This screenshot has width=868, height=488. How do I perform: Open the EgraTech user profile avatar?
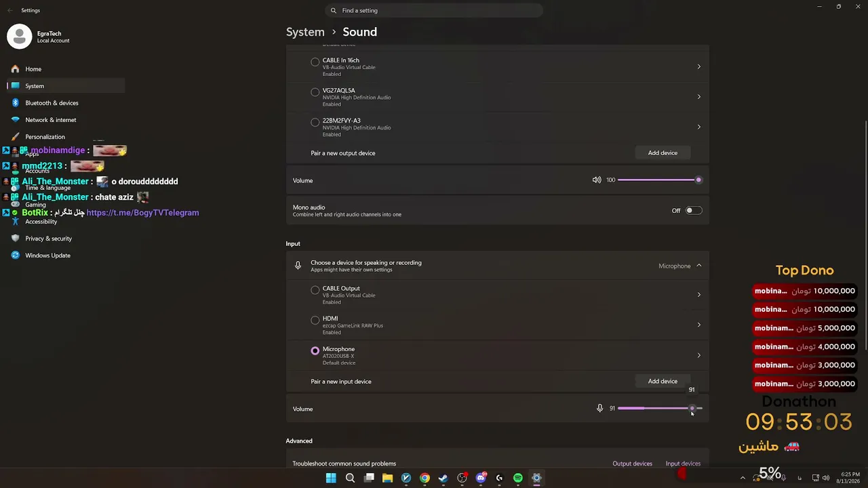tap(20, 37)
